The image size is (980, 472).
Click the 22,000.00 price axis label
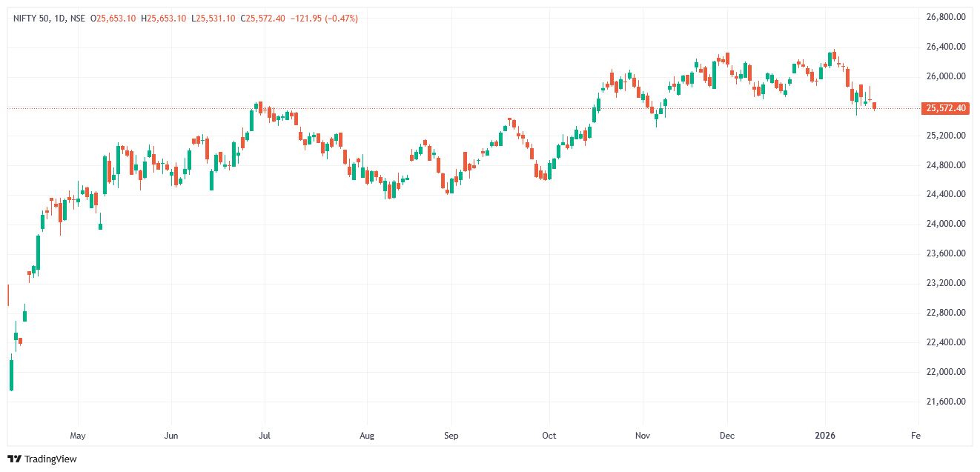pos(946,372)
